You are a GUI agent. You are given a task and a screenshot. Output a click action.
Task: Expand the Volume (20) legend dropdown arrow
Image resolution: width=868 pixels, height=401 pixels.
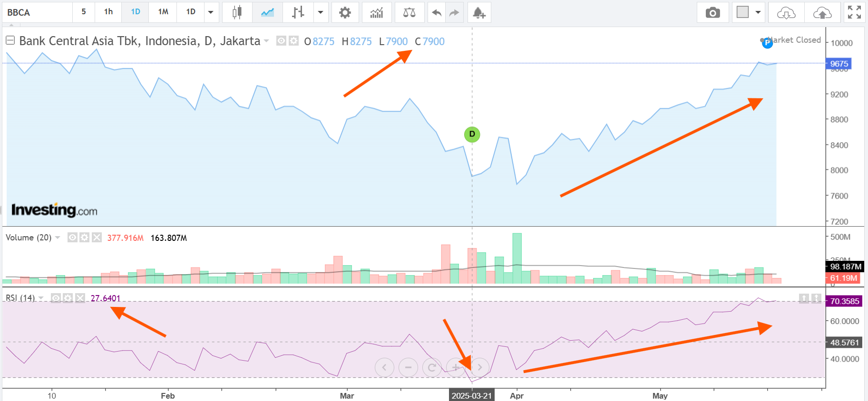point(58,237)
